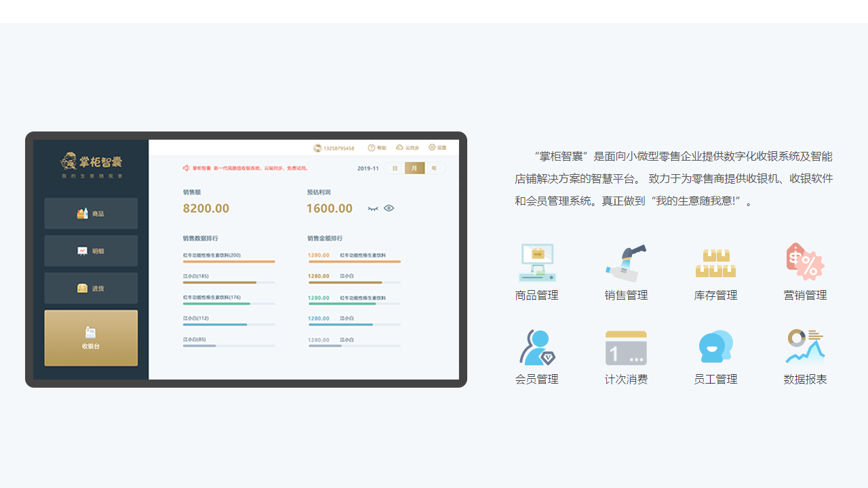Select the 计次消费 calendar-style consumption icon
Image resolution: width=868 pixels, height=488 pixels.
626,346
